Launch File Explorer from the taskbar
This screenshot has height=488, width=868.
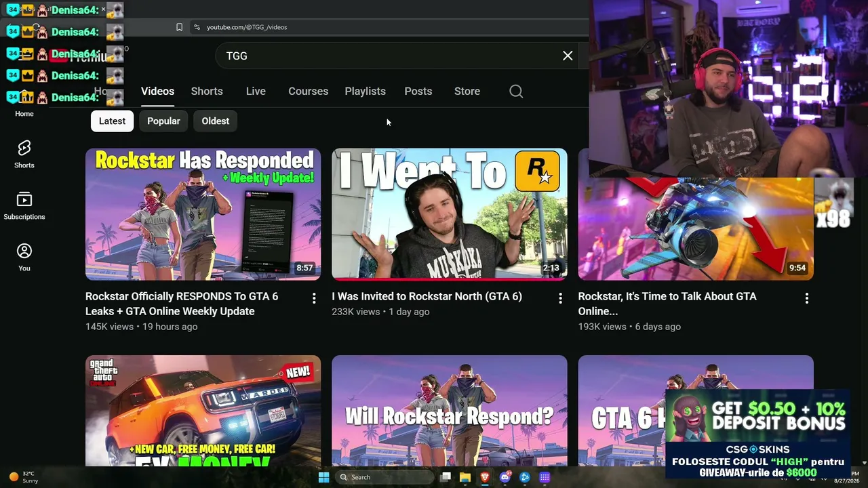(465, 477)
